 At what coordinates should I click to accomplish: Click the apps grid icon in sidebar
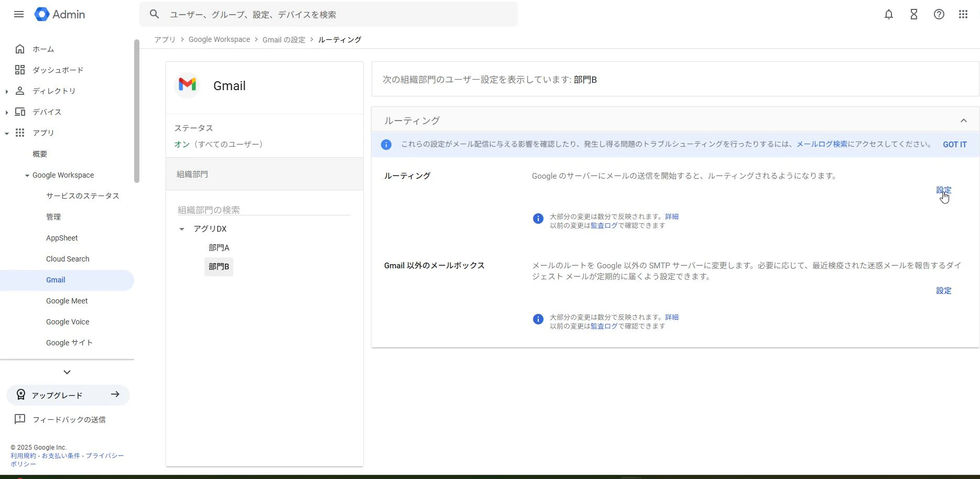coord(20,133)
